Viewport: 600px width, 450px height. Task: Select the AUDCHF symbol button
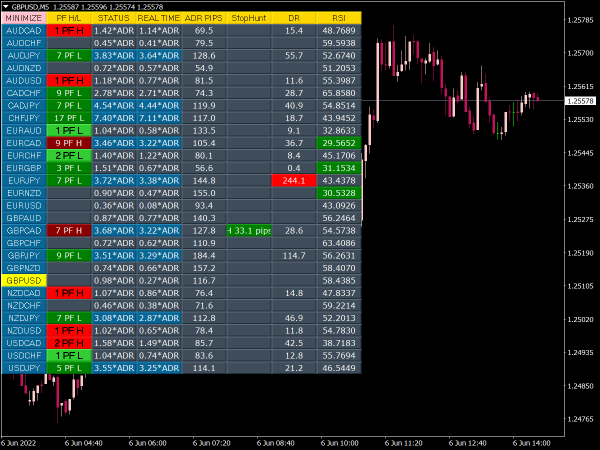pos(24,43)
